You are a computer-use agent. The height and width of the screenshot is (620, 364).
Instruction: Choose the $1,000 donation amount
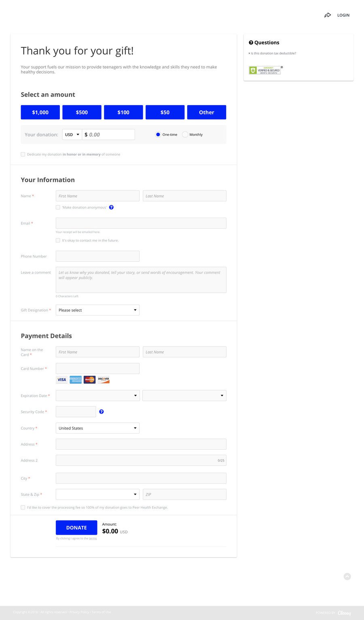[40, 112]
